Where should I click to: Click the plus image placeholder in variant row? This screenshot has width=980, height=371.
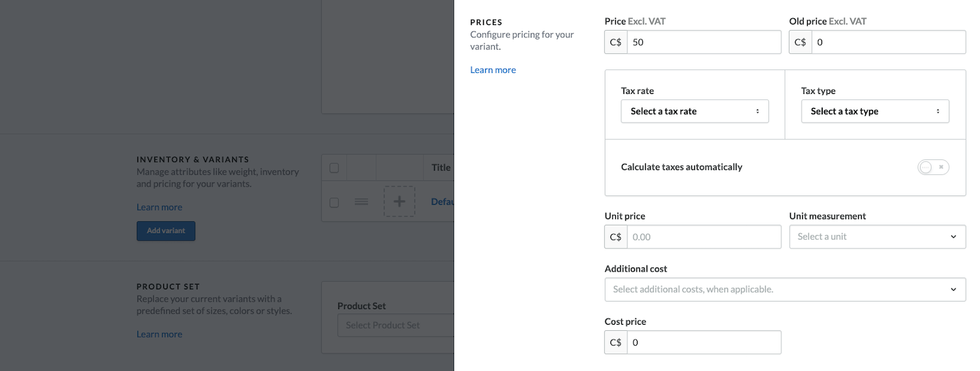[x=399, y=201]
